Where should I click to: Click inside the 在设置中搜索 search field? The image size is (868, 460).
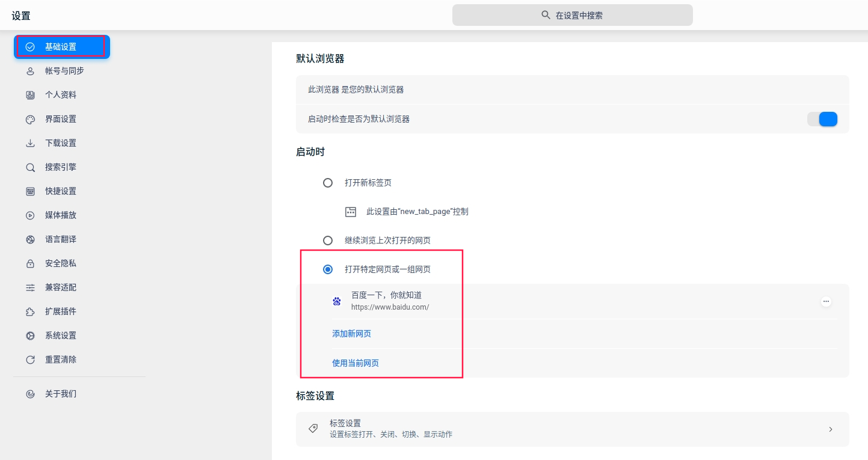point(572,15)
